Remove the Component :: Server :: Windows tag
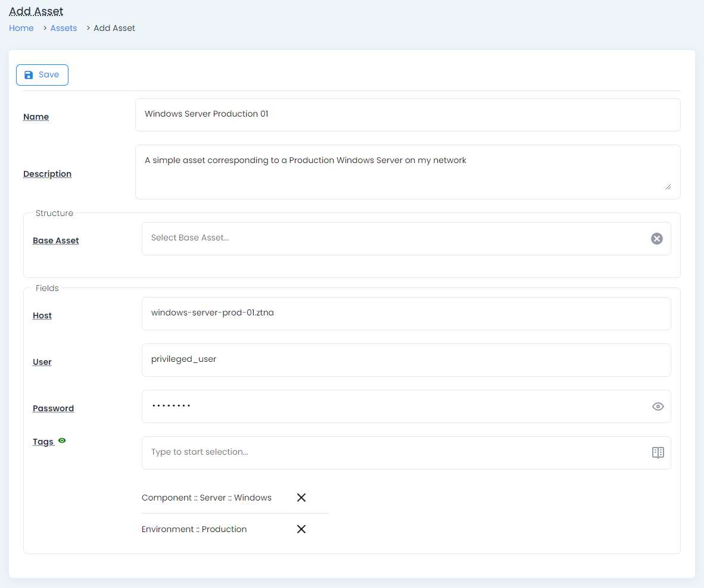 [x=301, y=498]
